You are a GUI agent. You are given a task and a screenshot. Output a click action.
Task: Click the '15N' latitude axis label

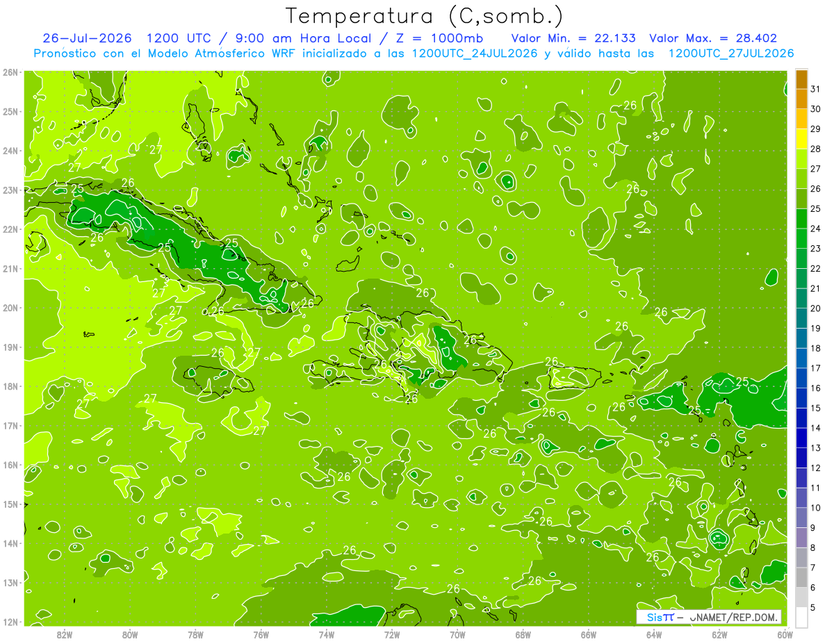[x=10, y=504]
